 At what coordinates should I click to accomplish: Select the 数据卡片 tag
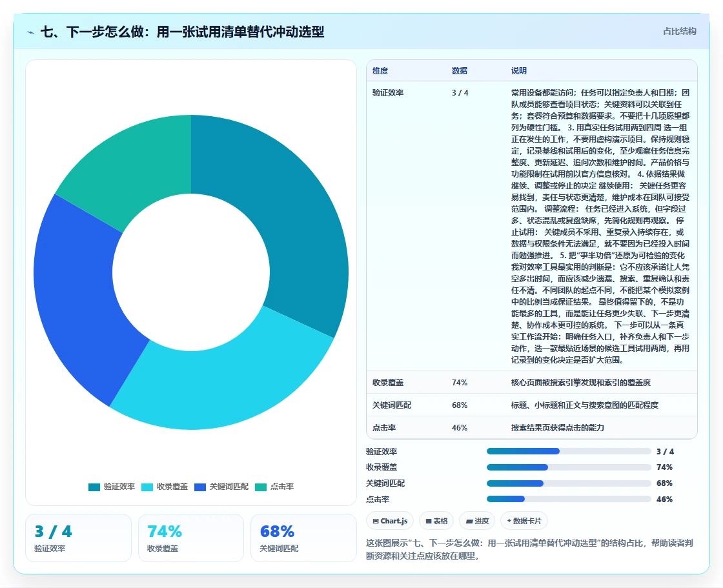[x=524, y=521]
